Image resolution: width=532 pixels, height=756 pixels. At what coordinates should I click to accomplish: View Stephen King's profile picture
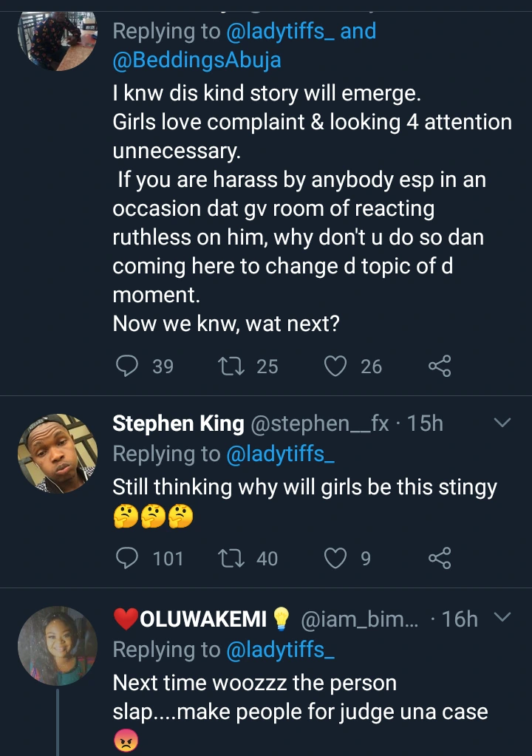click(58, 453)
